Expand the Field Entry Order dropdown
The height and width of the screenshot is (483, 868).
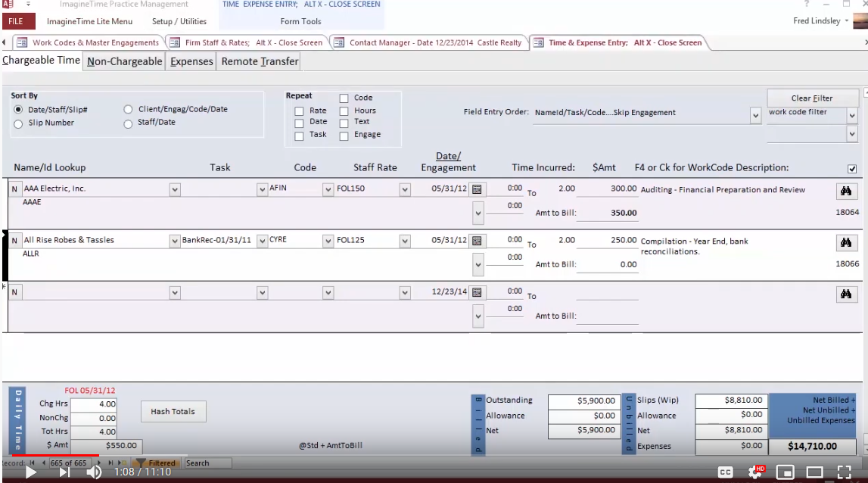click(755, 115)
